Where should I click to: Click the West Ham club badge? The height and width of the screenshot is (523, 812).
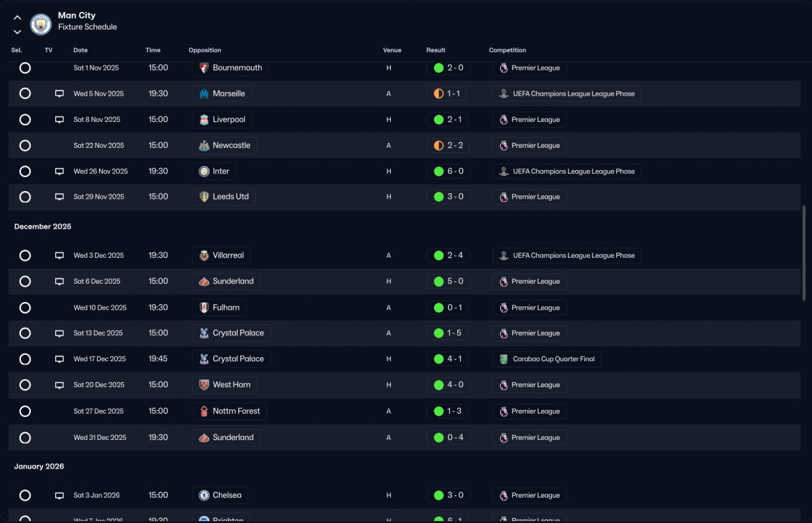coord(204,385)
